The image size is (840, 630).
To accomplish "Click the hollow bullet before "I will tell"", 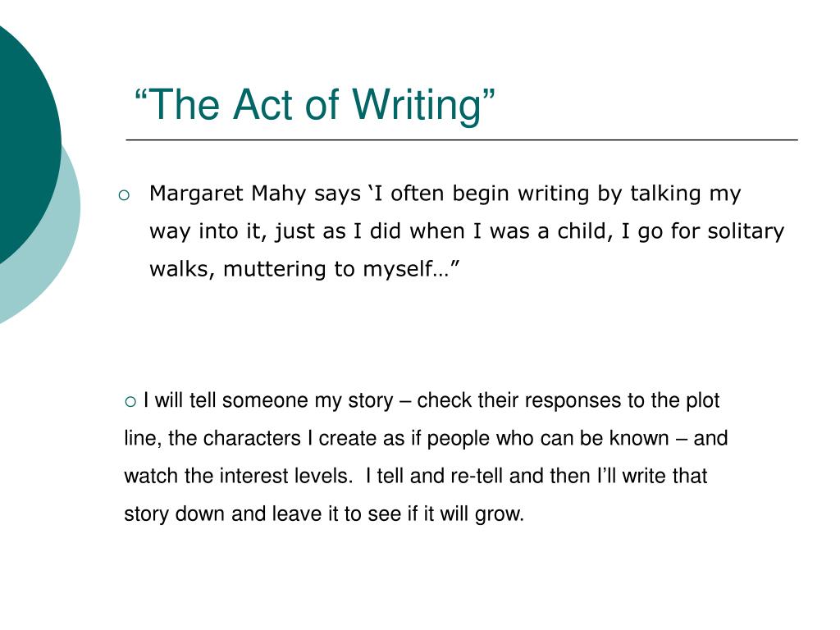I will click(130, 402).
